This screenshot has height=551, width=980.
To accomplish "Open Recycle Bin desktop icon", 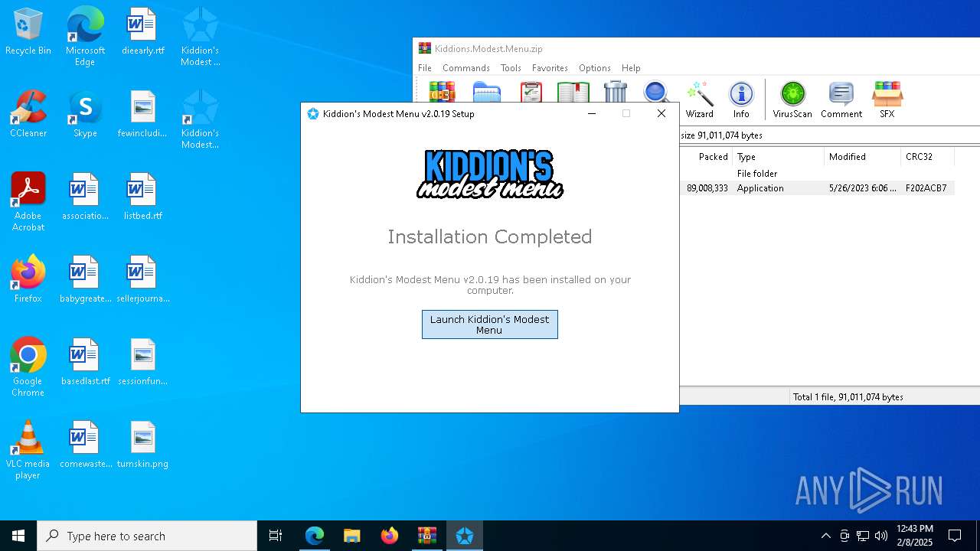I will 28,32.
